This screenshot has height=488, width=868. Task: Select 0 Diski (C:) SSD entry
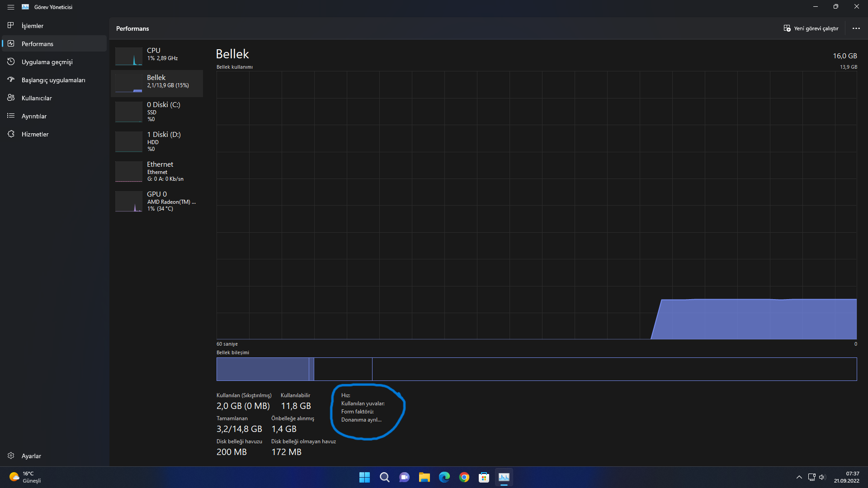point(157,112)
